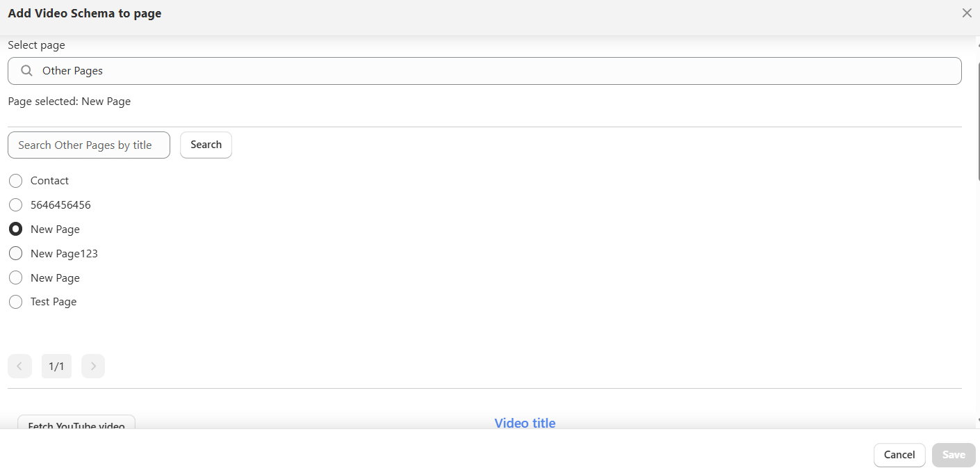This screenshot has width=980, height=475.
Task: Select the Contact radio button
Action: coord(15,180)
